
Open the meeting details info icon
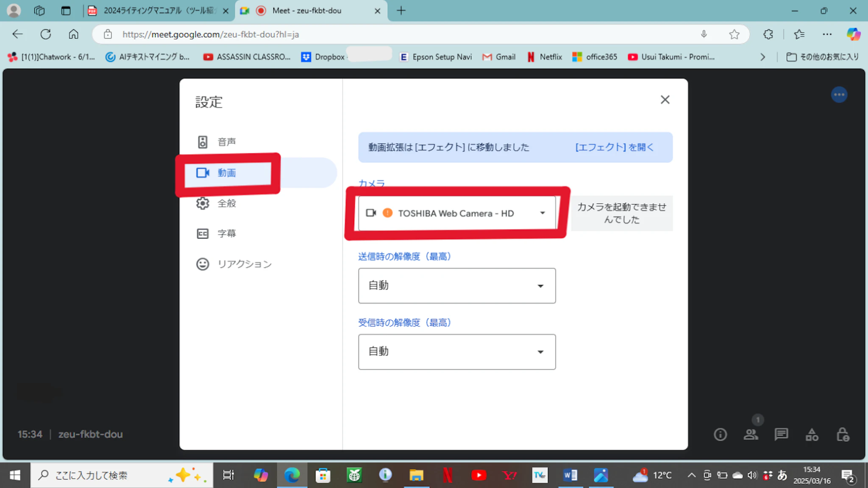tap(720, 435)
